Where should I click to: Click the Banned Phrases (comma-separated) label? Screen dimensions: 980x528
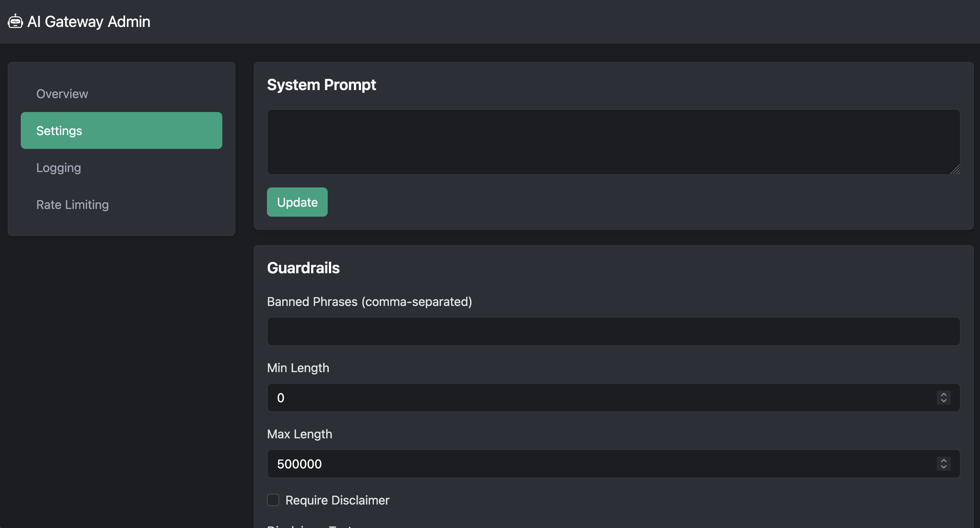(369, 302)
